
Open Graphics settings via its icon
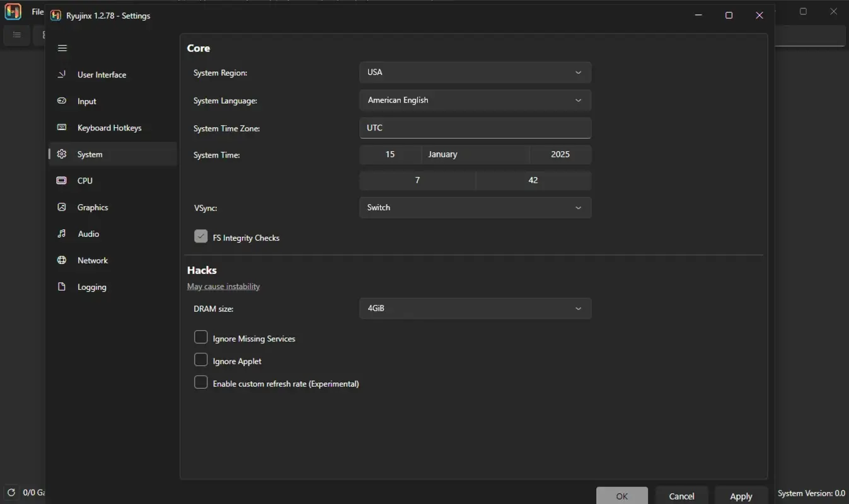pyautogui.click(x=61, y=207)
